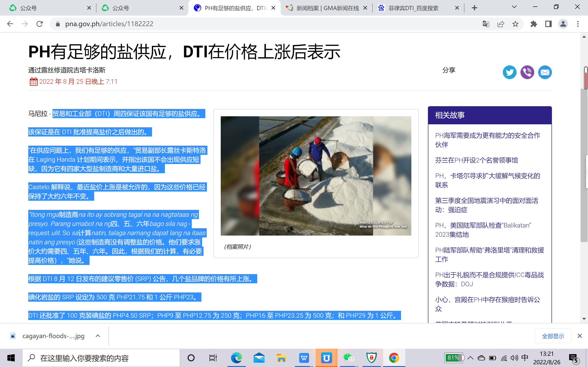The width and height of the screenshot is (588, 367).
Task: Open the Chrome extensions puzzle icon
Action: coord(534,24)
